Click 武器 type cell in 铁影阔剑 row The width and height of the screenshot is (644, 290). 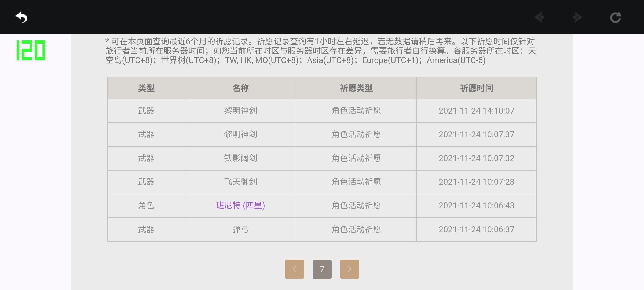[x=146, y=158]
